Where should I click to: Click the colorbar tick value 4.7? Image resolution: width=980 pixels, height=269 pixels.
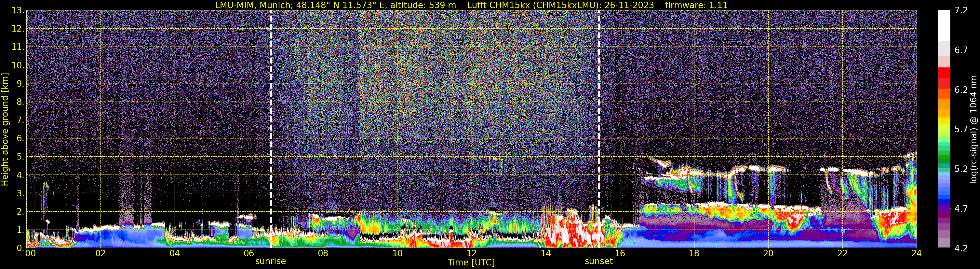pos(961,208)
